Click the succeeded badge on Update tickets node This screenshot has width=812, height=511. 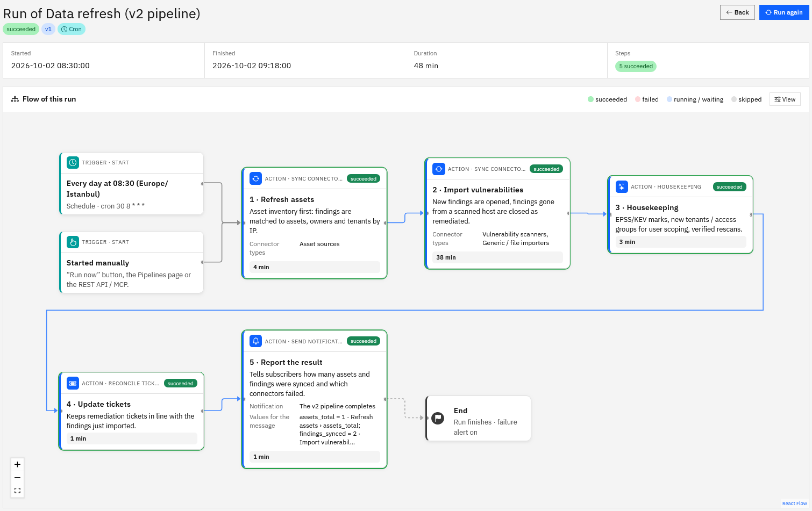click(180, 383)
